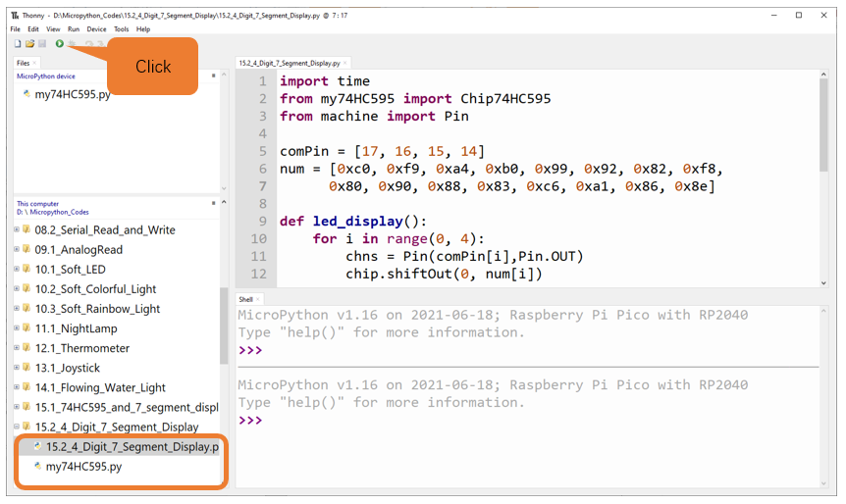This screenshot has height=504, width=846.
Task: Expand the 09.1_AnalogRead folder
Action: (16, 250)
